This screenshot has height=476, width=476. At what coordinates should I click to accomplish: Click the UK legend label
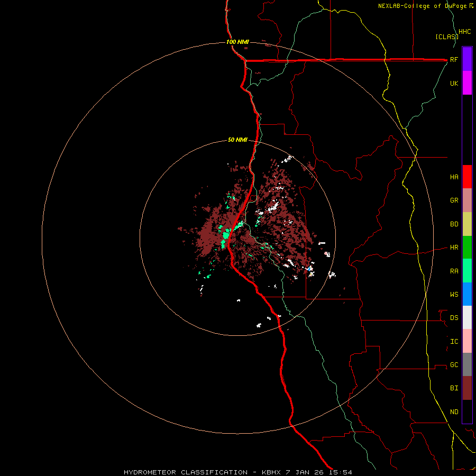pyautogui.click(x=454, y=83)
